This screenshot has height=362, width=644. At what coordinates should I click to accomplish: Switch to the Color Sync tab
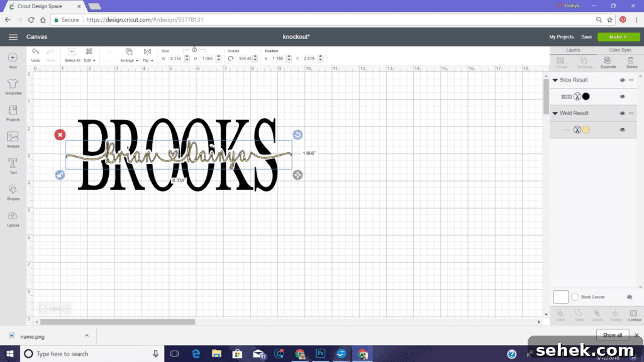click(x=619, y=50)
